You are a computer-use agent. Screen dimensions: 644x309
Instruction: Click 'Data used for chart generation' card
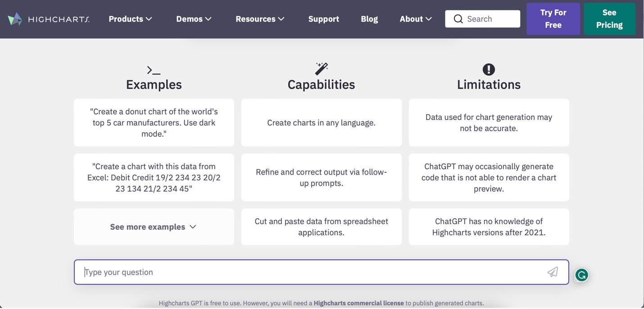pos(489,123)
